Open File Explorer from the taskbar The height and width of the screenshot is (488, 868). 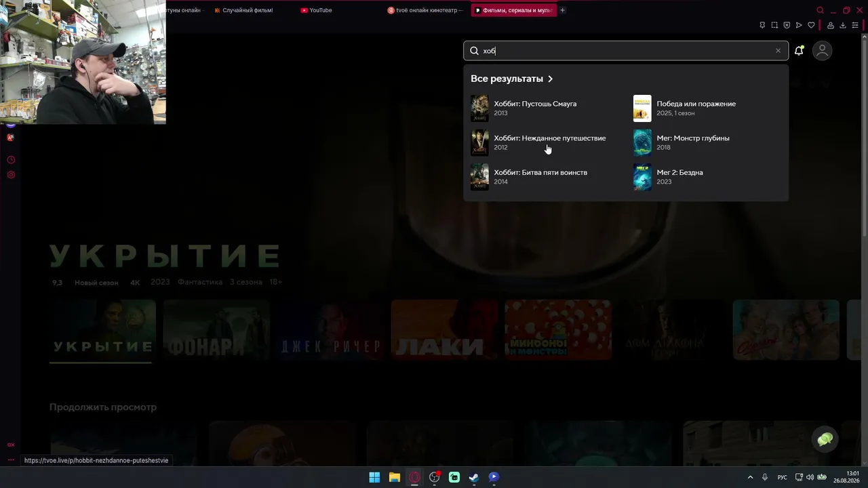click(x=394, y=477)
